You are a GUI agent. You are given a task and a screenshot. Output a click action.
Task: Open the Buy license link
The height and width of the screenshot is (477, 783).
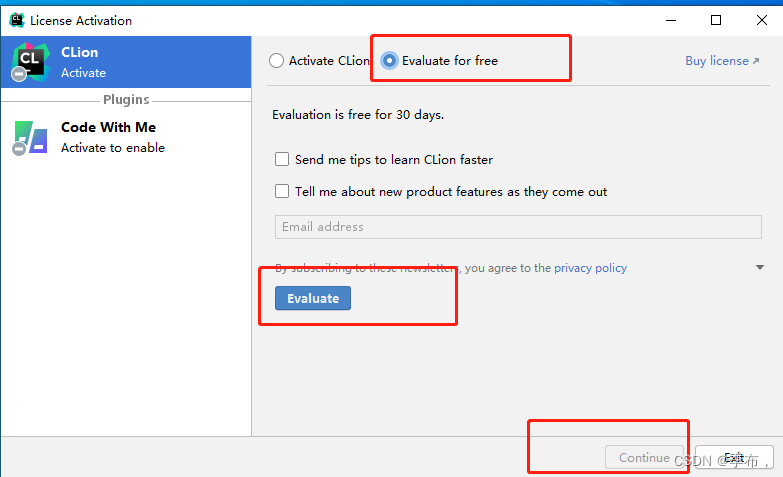click(x=722, y=61)
